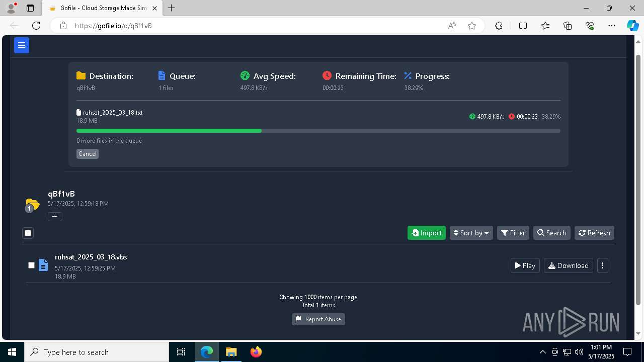The image size is (644, 362).
Task: Click the Avg Speed gauge icon
Action: [245, 75]
